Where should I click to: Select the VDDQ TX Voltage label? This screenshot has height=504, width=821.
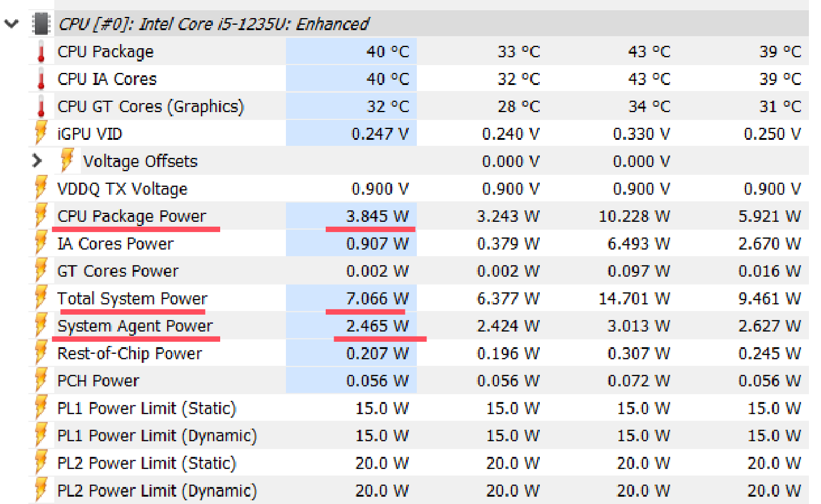pyautogui.click(x=122, y=189)
